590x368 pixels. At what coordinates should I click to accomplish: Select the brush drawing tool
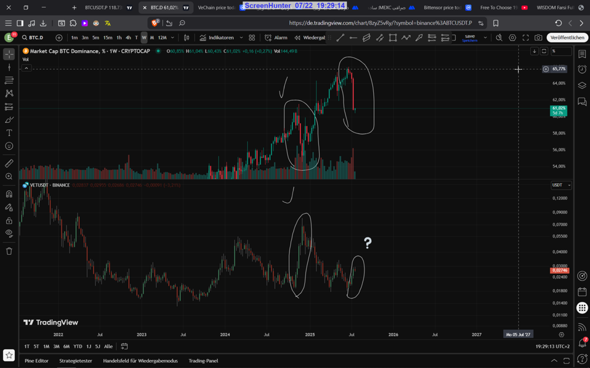9,120
